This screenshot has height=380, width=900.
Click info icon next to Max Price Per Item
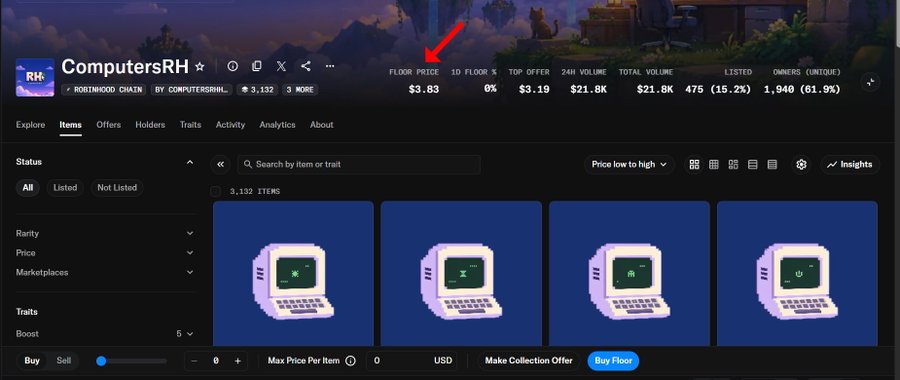tap(350, 361)
